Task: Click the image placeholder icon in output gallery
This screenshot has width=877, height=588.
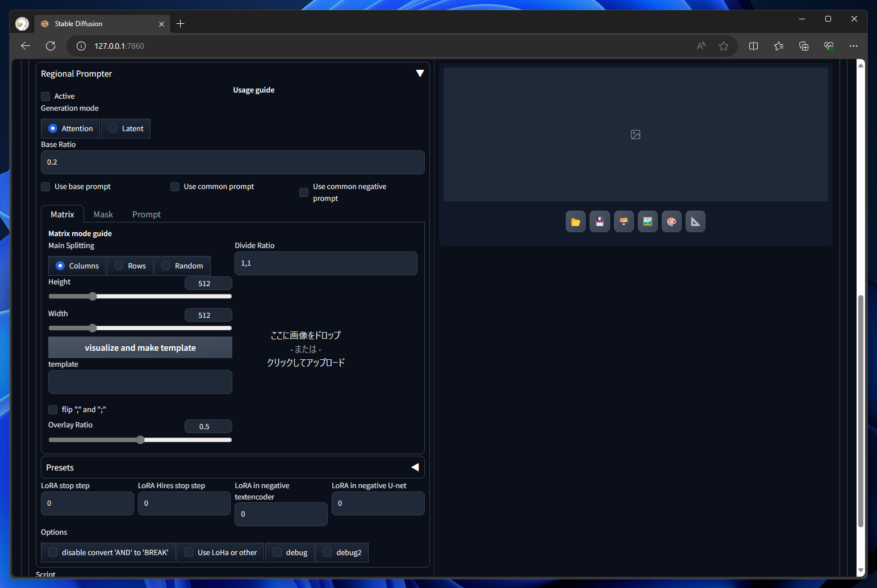Action: [x=636, y=135]
